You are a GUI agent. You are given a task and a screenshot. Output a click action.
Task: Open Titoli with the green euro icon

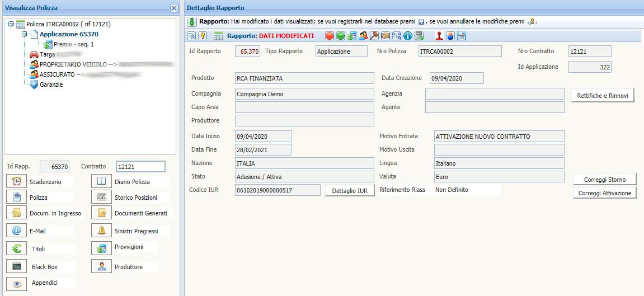pos(16,249)
